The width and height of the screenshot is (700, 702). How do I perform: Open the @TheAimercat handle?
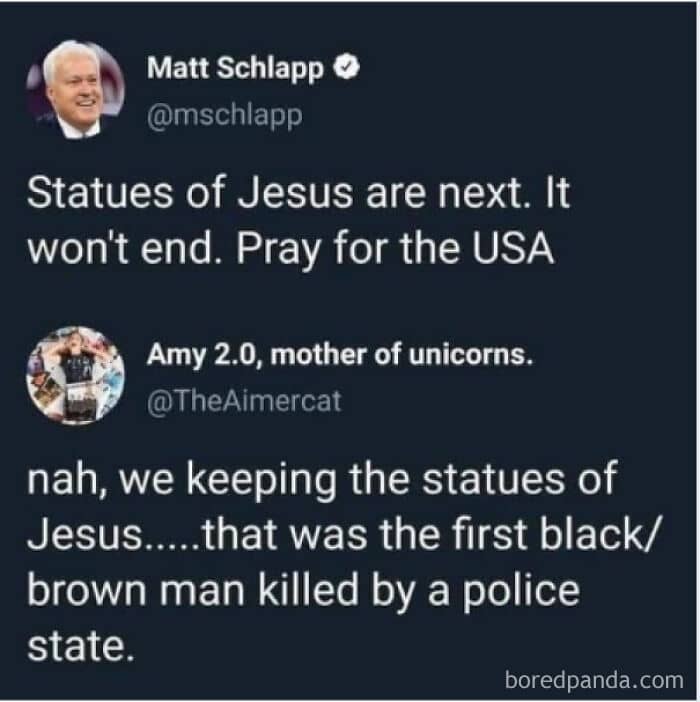click(x=244, y=400)
